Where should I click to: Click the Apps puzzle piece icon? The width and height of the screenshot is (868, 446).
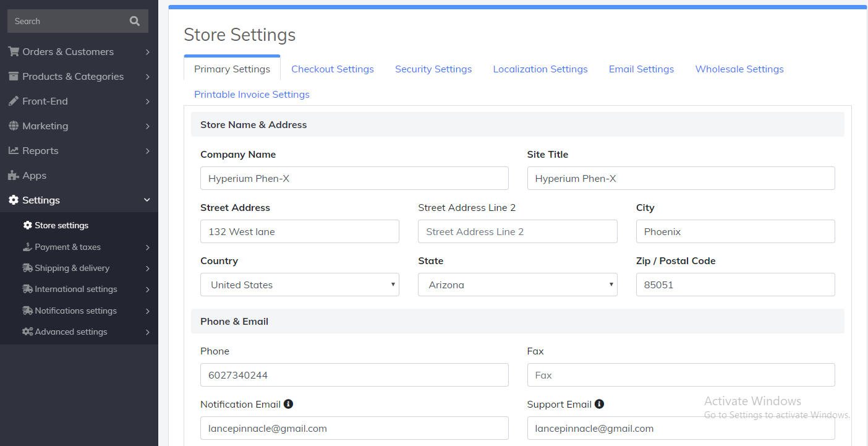(14, 175)
